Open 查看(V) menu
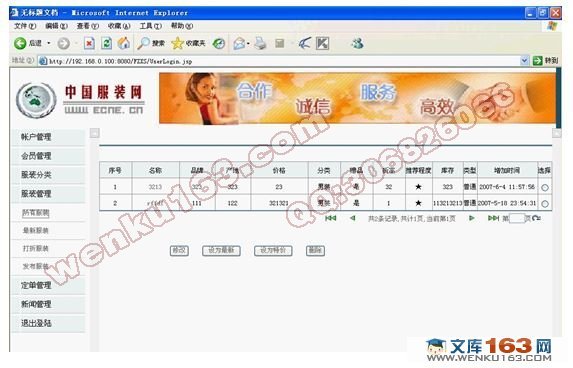The image size is (573, 368). (x=88, y=26)
